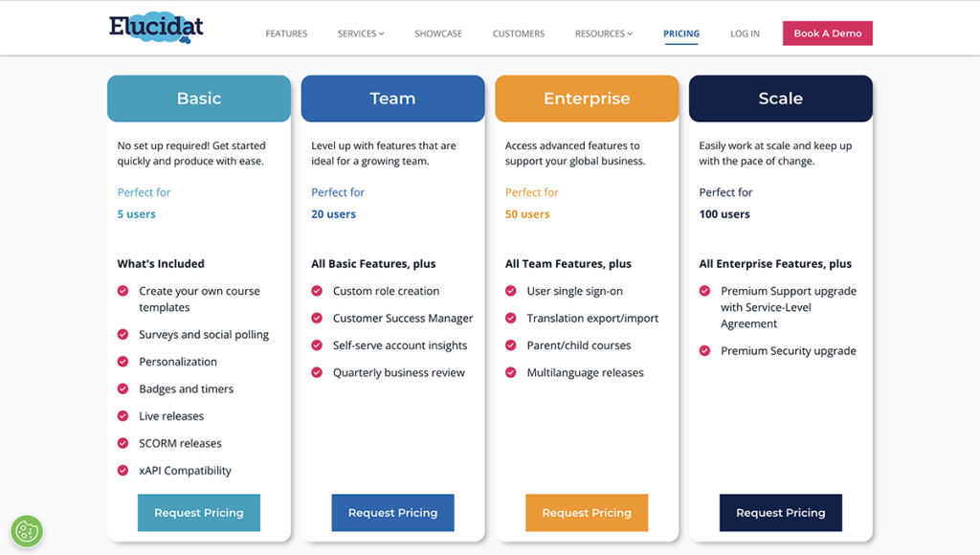Click 'Personalization' feature text
The height and width of the screenshot is (555, 980).
pyautogui.click(x=177, y=362)
